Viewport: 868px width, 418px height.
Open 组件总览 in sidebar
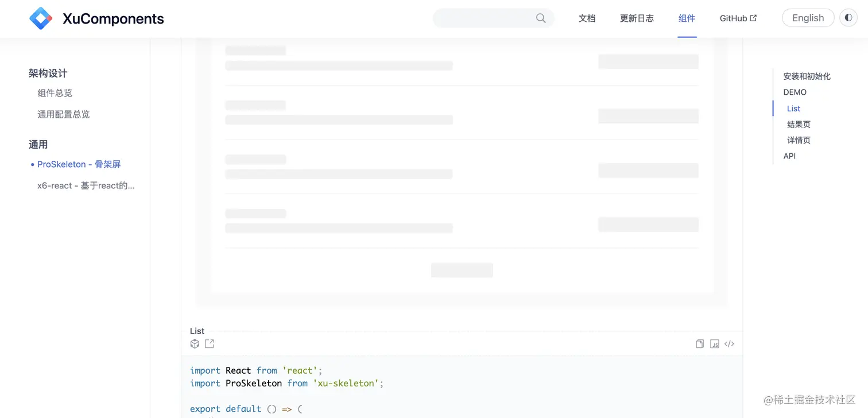(55, 93)
